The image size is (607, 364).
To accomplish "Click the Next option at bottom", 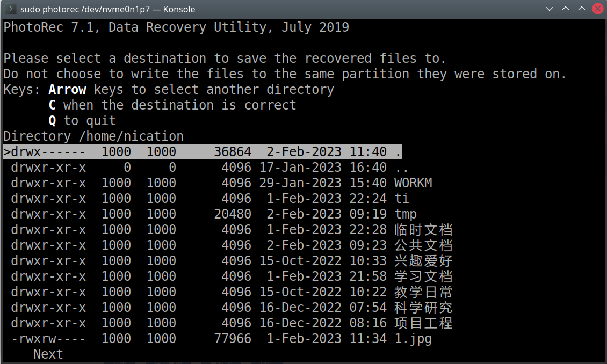I will click(x=48, y=354).
